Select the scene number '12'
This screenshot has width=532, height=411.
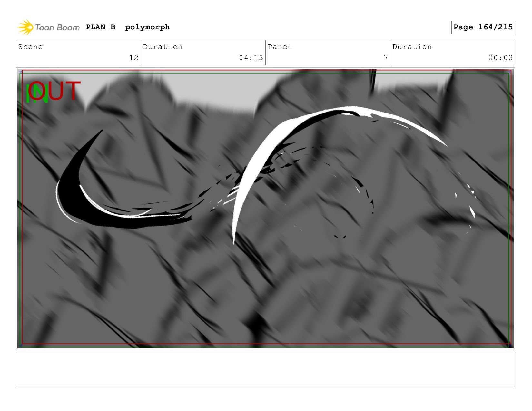click(134, 58)
